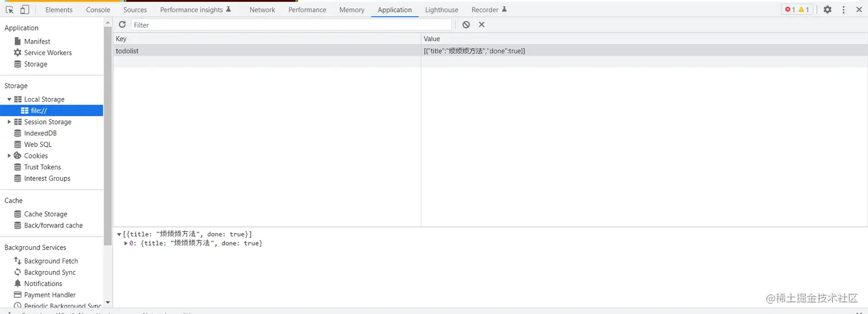
Task: Select Web SQL in the sidebar
Action: pyautogui.click(x=38, y=144)
